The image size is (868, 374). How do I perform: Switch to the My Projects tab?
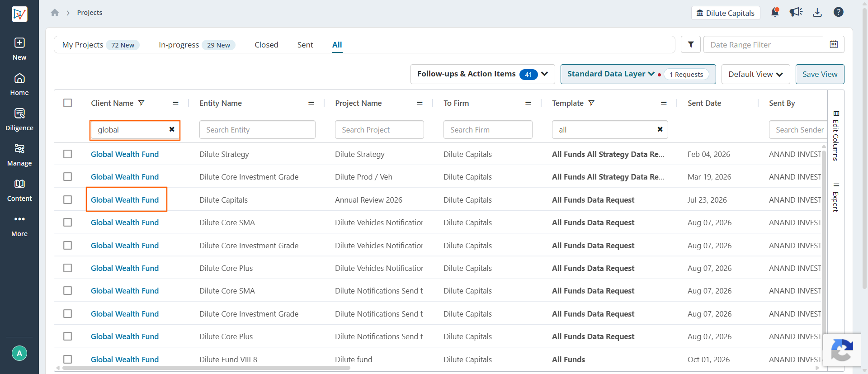(x=101, y=45)
